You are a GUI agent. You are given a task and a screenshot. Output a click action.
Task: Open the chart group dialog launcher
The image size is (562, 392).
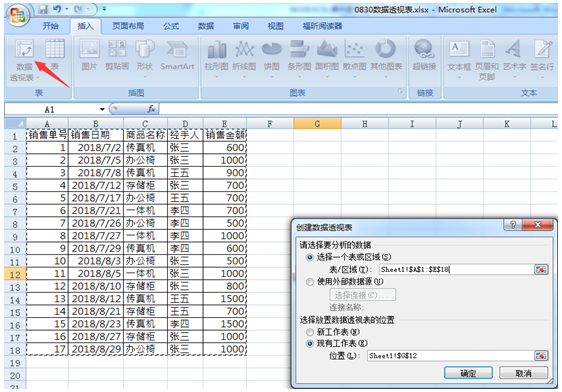click(x=400, y=91)
